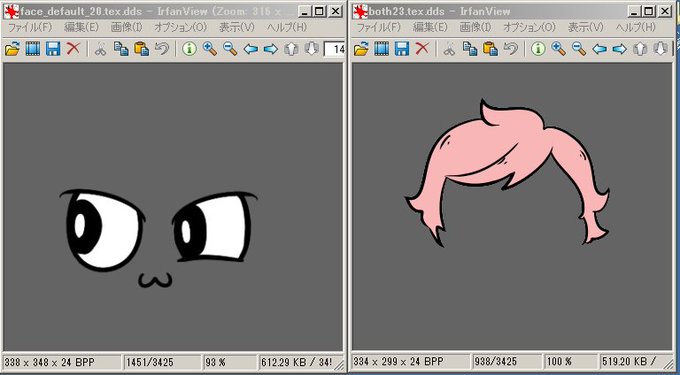Paste icon in both23 window
This screenshot has width=680, height=375.
(490, 49)
